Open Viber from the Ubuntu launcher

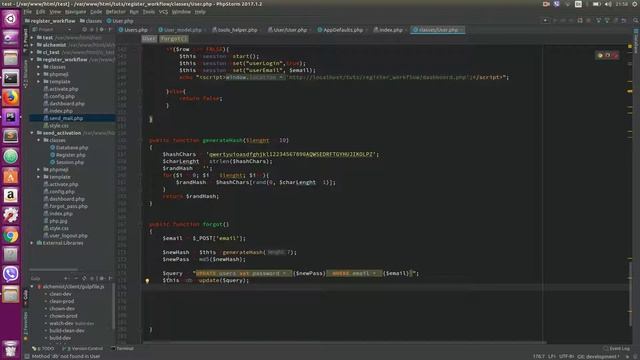(x=11, y=274)
